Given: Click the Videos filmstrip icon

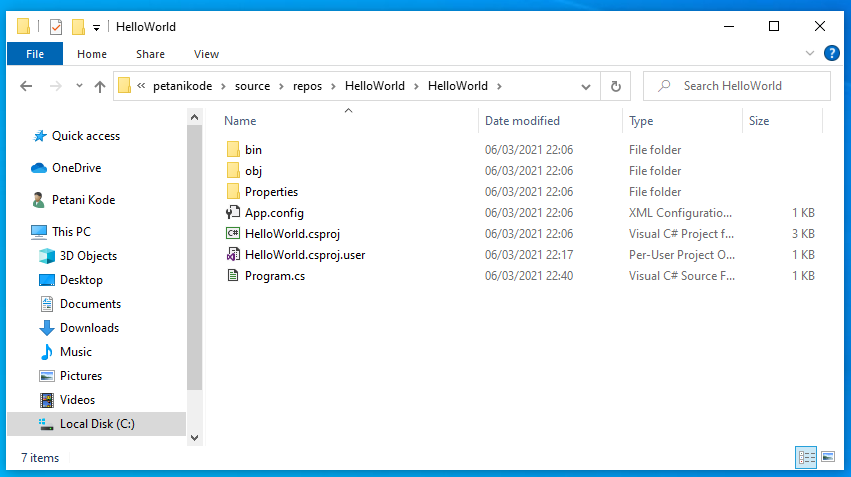Looking at the screenshot, I should pyautogui.click(x=47, y=400).
